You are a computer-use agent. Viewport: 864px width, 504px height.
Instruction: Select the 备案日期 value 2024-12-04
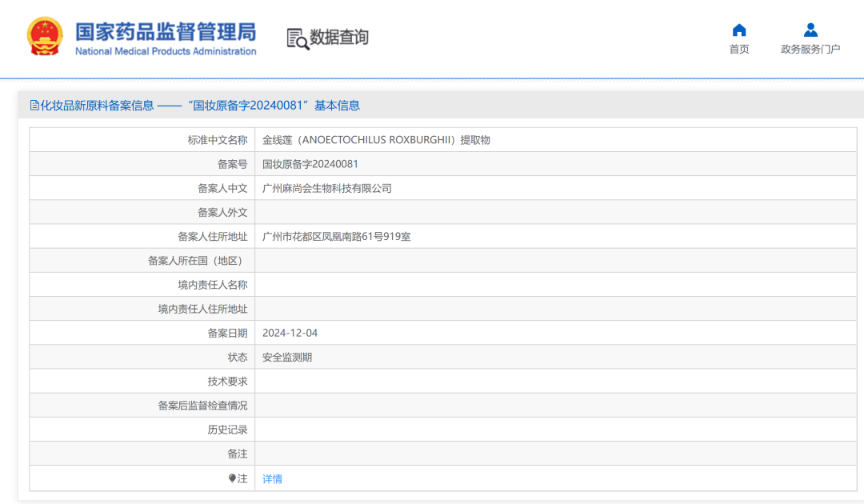290,333
